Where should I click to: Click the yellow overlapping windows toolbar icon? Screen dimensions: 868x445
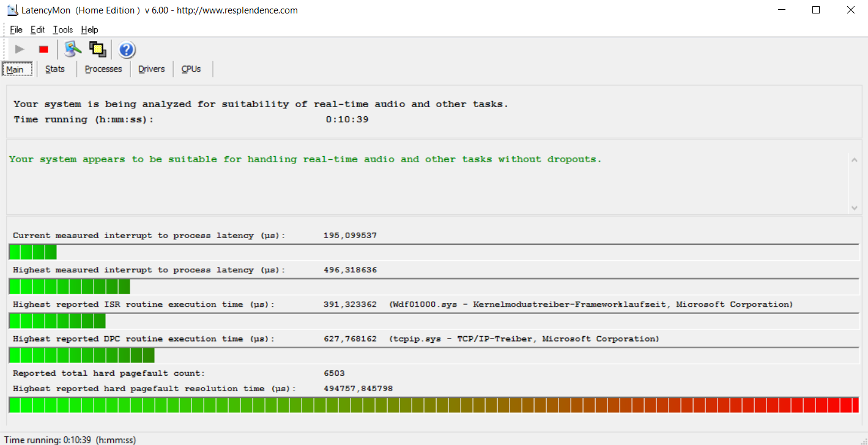(x=97, y=49)
